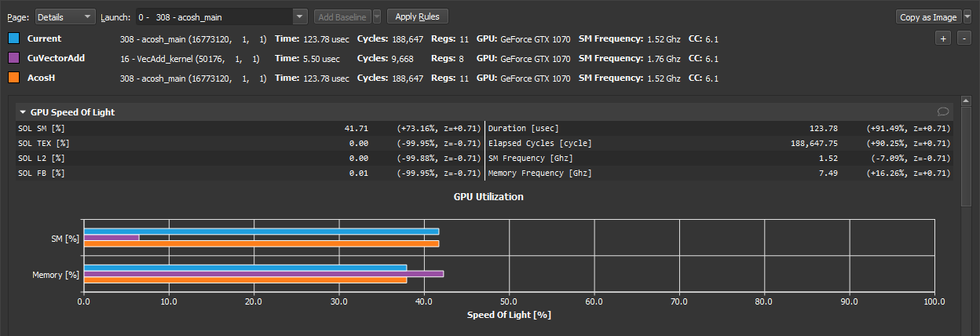The image size is (980, 336).
Task: Open the Copy as Image dropdown arrow
Action: [967, 16]
